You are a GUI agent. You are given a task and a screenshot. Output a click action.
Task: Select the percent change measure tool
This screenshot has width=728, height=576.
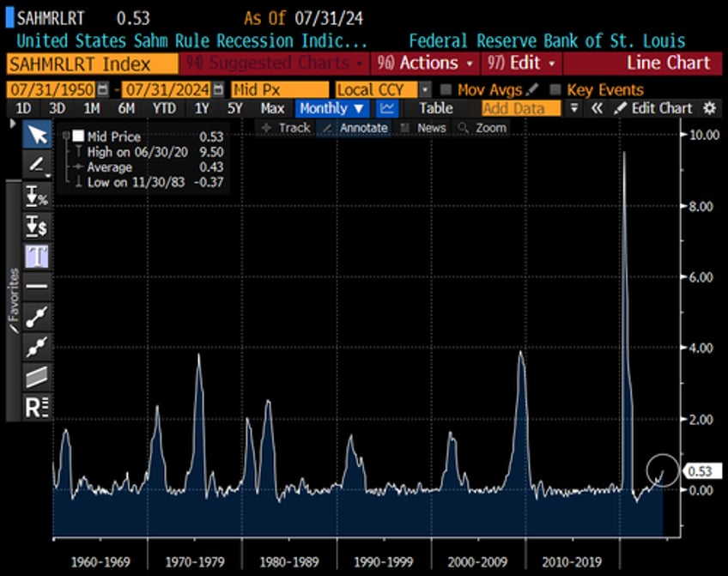[37, 197]
